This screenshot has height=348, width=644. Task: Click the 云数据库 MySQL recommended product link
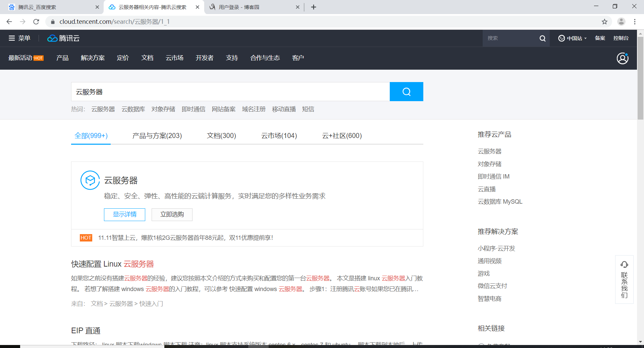click(x=499, y=201)
